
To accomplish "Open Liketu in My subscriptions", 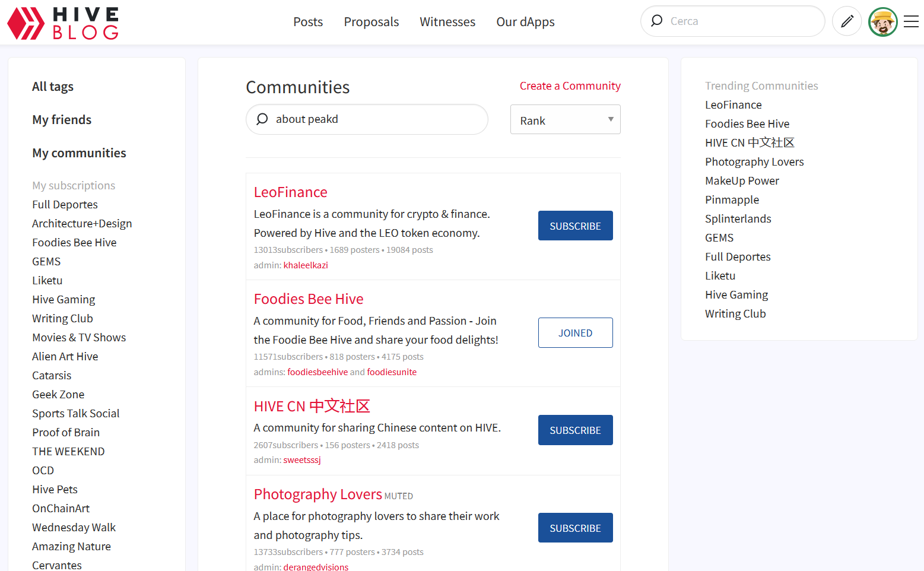I will coord(47,281).
